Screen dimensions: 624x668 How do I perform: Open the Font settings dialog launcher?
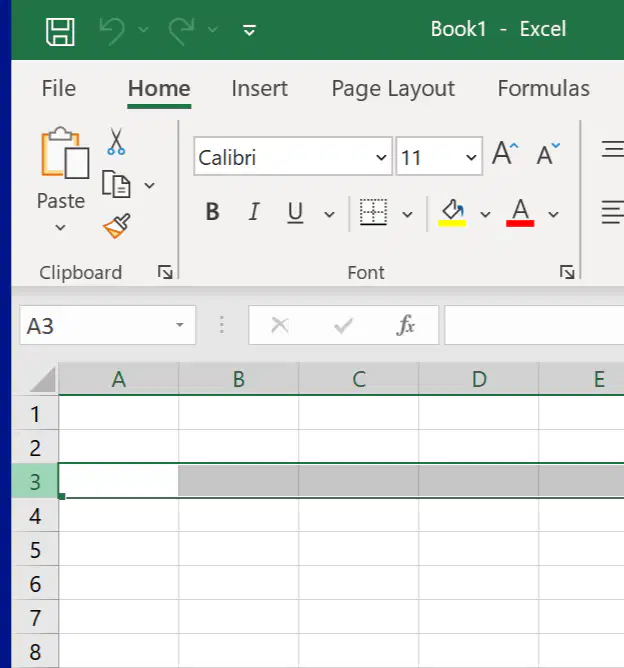(x=567, y=272)
